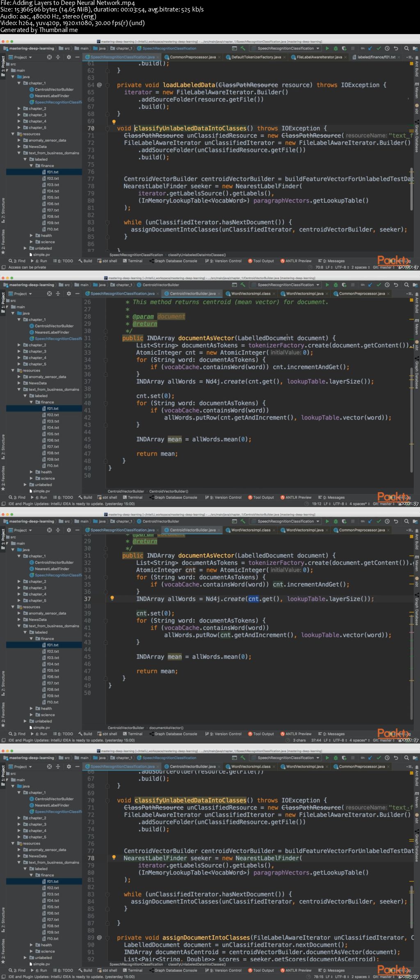Expand anomaly_sensor_data folder in the 00:01:37 frame

click(19, 377)
